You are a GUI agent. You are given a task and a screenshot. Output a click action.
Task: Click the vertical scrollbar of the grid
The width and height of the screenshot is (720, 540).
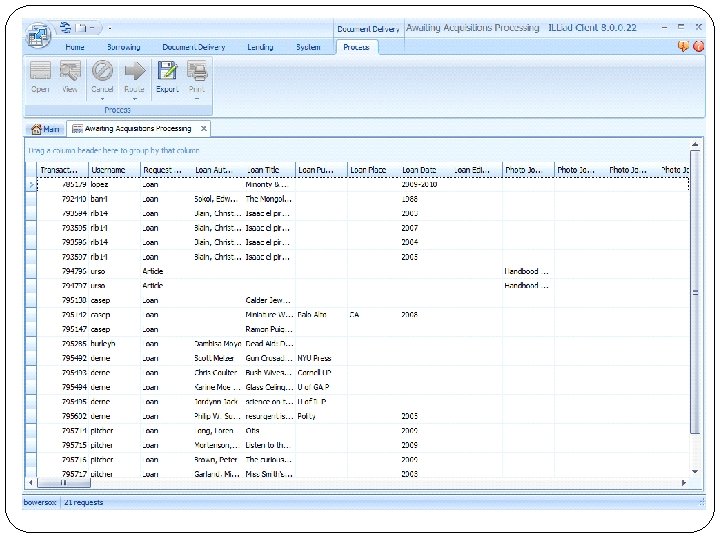[x=696, y=290]
